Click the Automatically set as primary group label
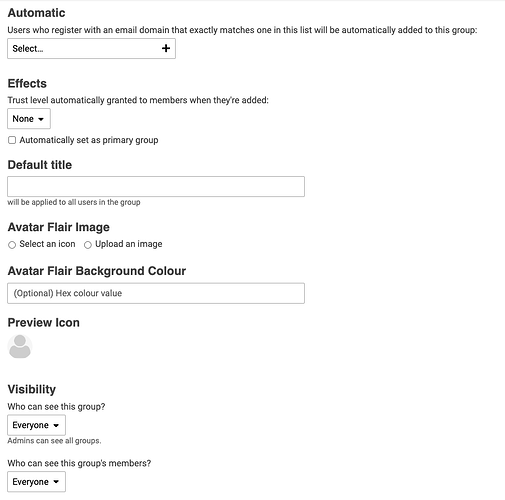Screen dimensions: 505x500 point(89,140)
